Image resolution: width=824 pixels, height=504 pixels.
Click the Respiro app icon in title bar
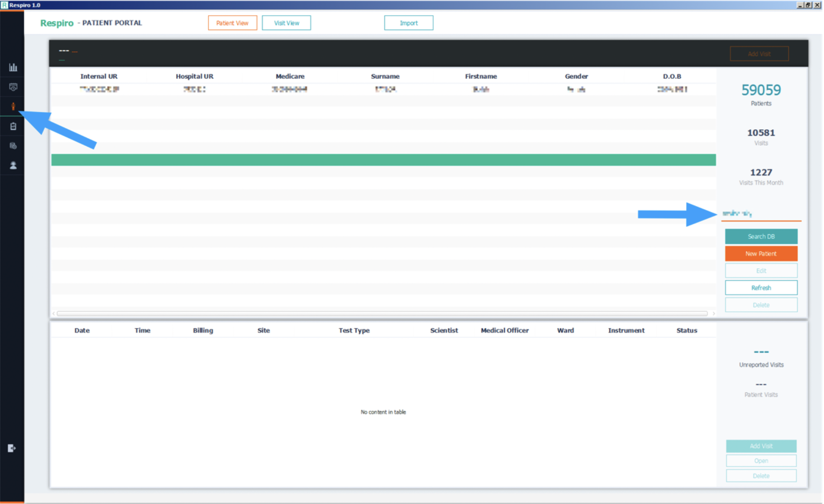pyautogui.click(x=4, y=5)
